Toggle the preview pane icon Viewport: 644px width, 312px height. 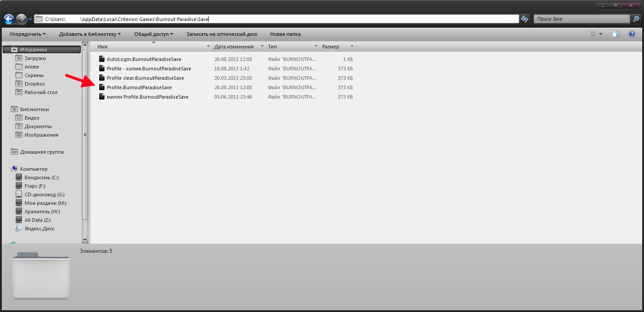click(x=616, y=34)
